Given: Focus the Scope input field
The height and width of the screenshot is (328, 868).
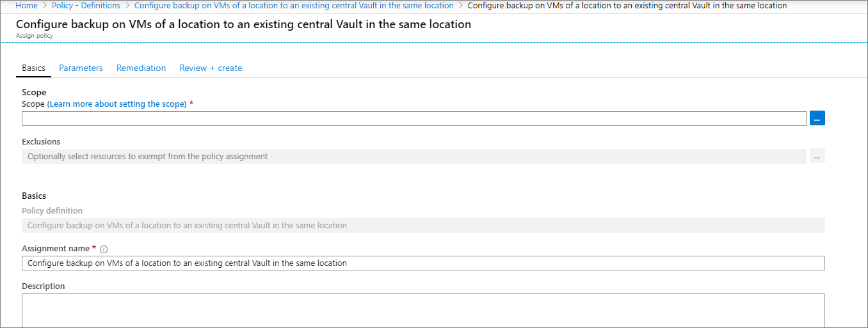Looking at the screenshot, I should click(x=414, y=118).
